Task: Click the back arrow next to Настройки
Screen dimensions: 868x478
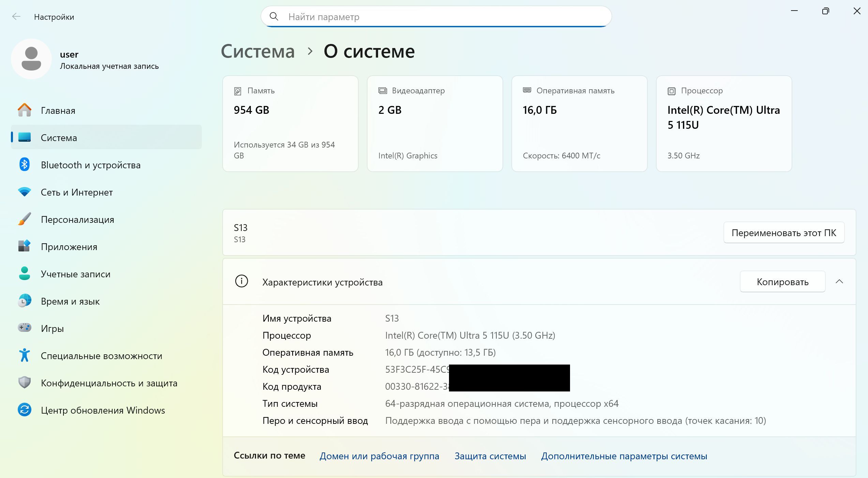Action: (16, 17)
